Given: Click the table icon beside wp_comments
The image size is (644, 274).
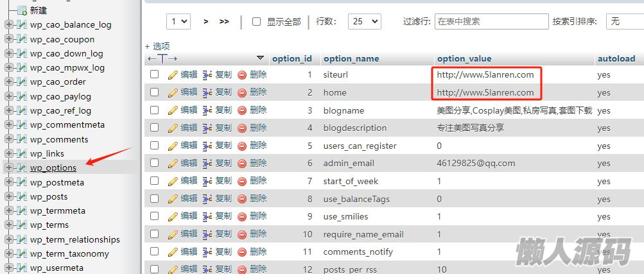Looking at the screenshot, I should (22, 139).
